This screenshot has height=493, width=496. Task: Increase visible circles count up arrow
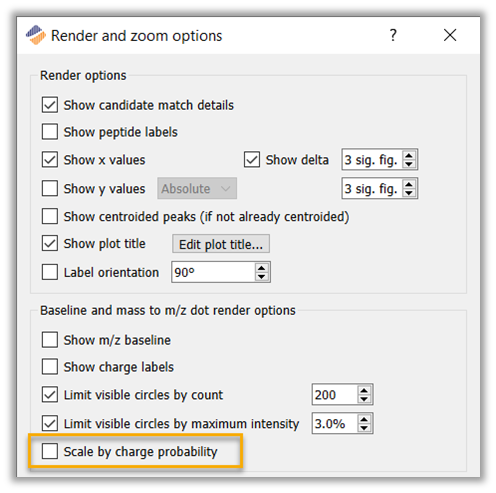[364, 391]
